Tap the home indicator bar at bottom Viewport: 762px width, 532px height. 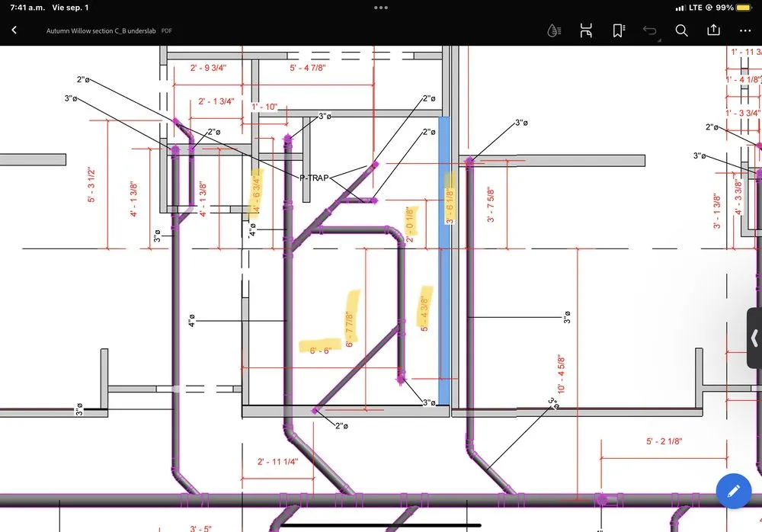tap(381, 524)
